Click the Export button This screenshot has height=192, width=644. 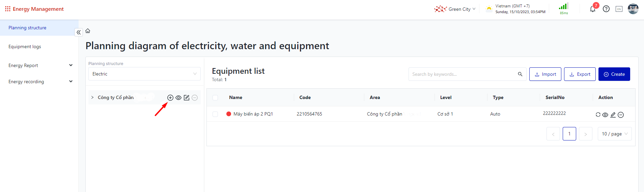(x=580, y=74)
